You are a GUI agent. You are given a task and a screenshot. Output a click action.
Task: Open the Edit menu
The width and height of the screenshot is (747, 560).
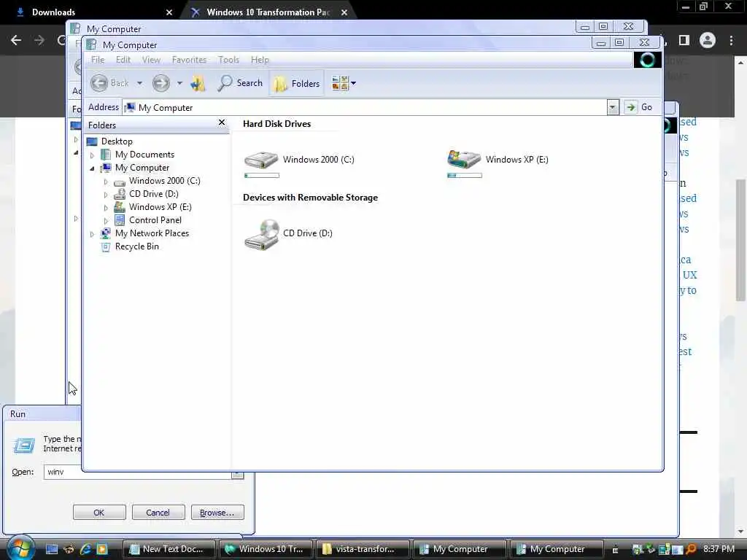(x=123, y=60)
